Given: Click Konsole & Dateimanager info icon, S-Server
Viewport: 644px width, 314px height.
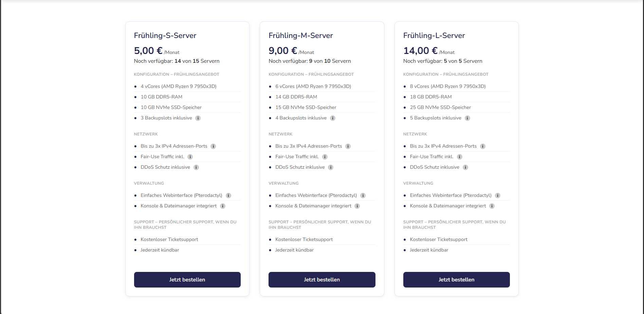Looking at the screenshot, I should tap(223, 206).
